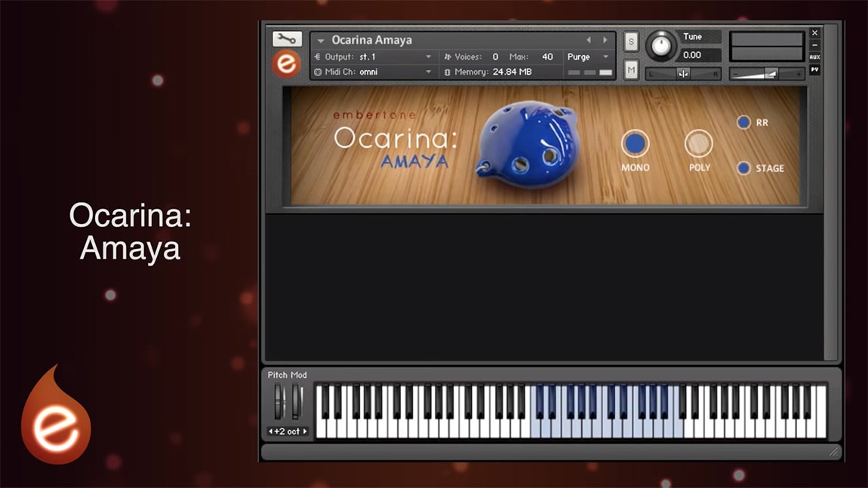Click the blue ocarina image
The height and width of the screenshot is (488, 868).
click(528, 144)
